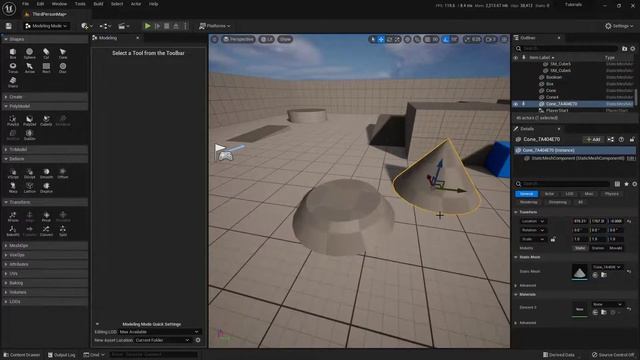Select the VSculpt deform tool
The width and height of the screenshot is (640, 360).
[13, 173]
